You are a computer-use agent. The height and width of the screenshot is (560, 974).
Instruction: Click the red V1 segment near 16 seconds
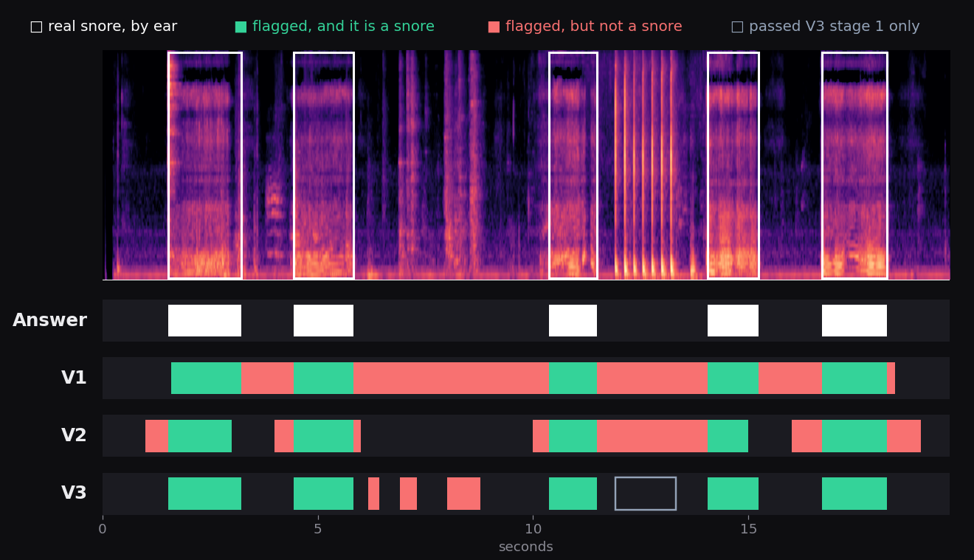(790, 378)
